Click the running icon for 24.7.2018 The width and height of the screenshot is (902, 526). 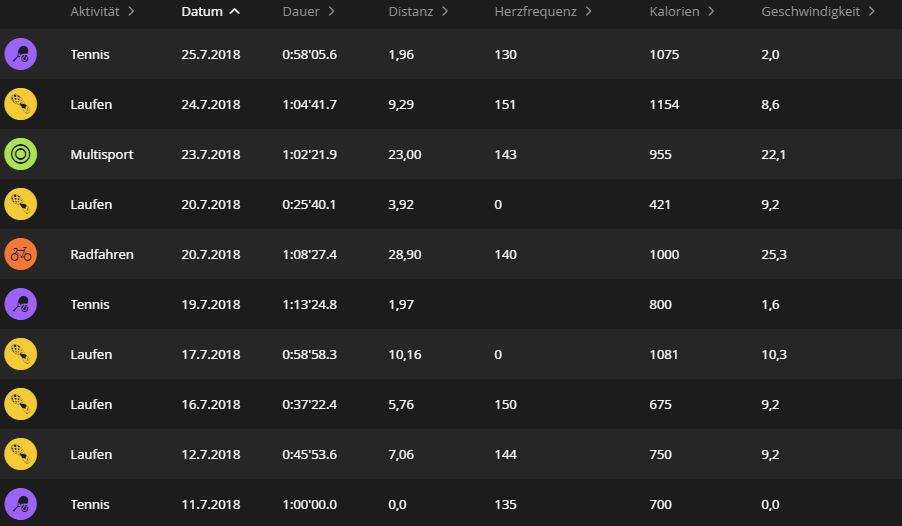[x=20, y=104]
